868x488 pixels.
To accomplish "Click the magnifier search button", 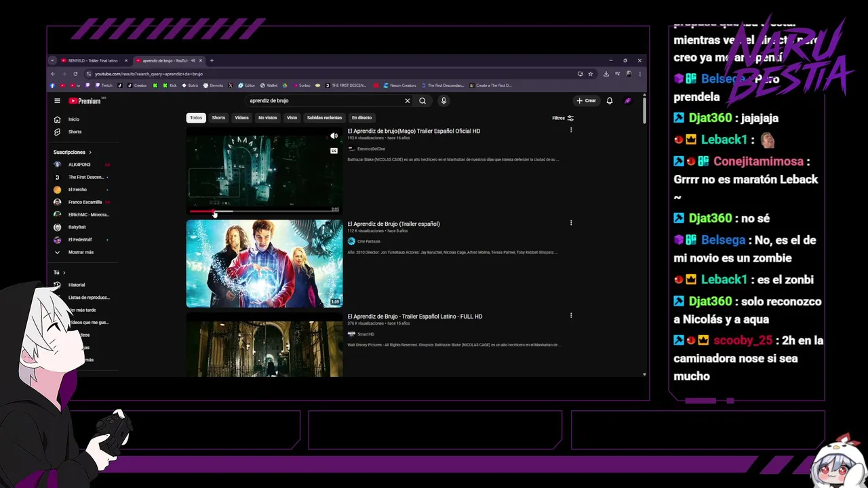I will [x=422, y=100].
